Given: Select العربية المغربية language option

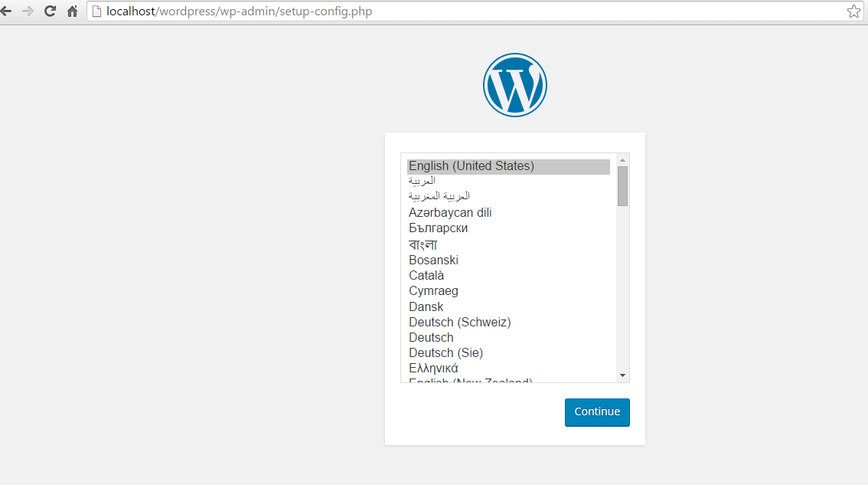Looking at the screenshot, I should coord(508,197).
